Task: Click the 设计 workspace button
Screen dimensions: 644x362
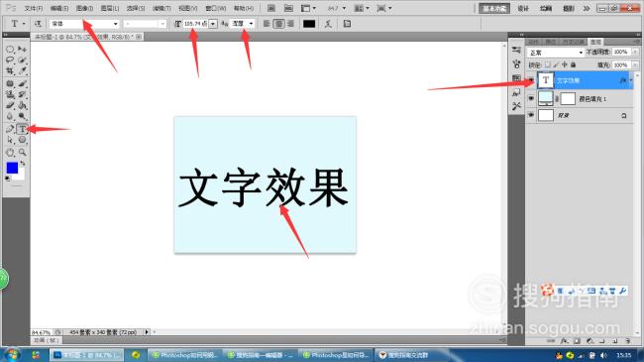Action: point(523,8)
